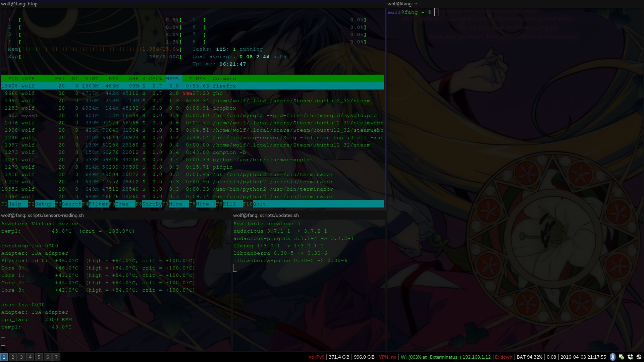Screen dimensions: 644x362
Task: Click F1 Help in htop footer
Action: [14, 204]
